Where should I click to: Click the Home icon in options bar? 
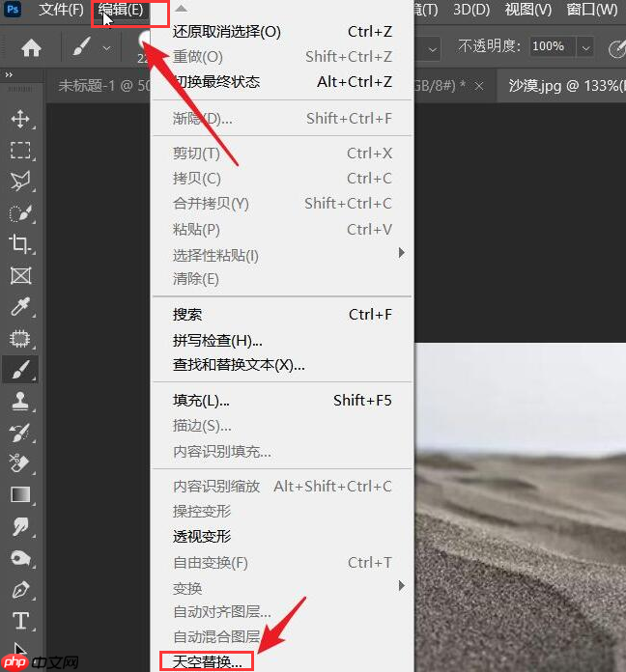(31, 48)
